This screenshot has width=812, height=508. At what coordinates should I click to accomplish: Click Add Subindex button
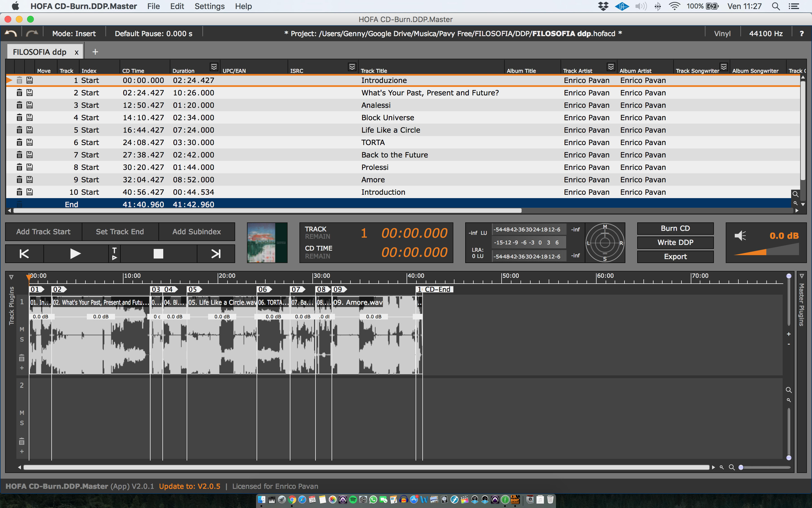coord(197,231)
